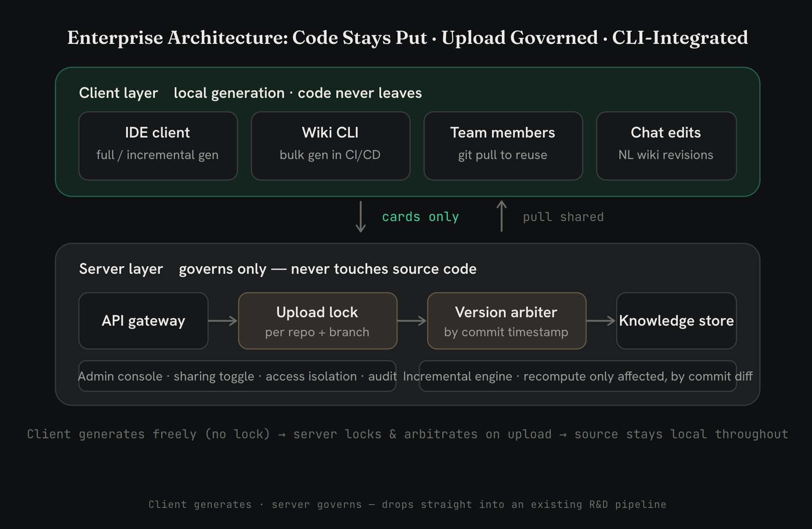Click 'by commit timestamp' subtitle
This screenshot has width=812, height=529.
tap(506, 332)
